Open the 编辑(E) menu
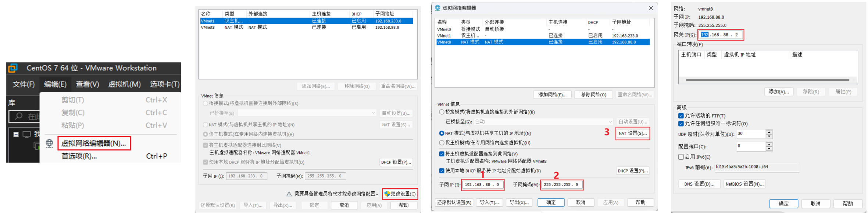868x213 pixels. pyautogui.click(x=55, y=84)
